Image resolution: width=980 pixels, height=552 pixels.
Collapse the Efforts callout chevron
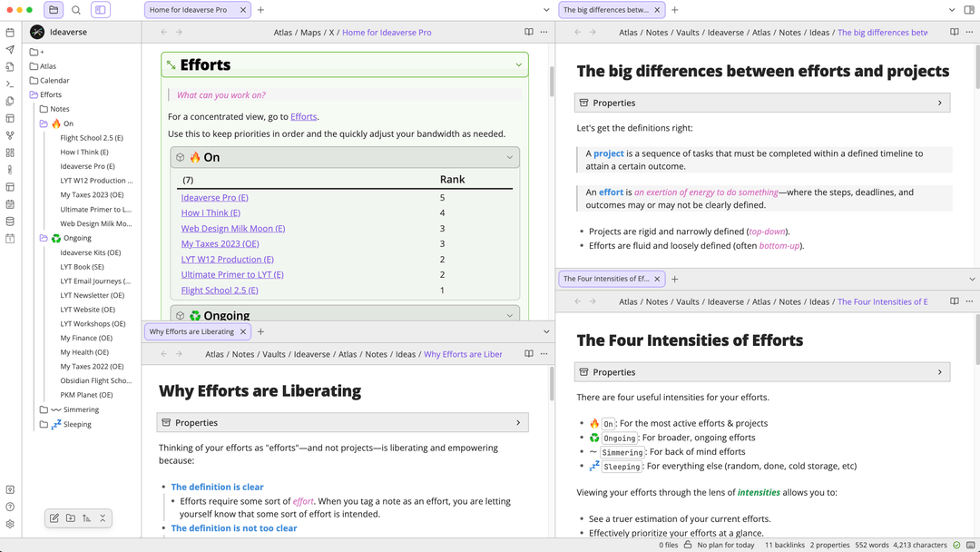(x=519, y=64)
